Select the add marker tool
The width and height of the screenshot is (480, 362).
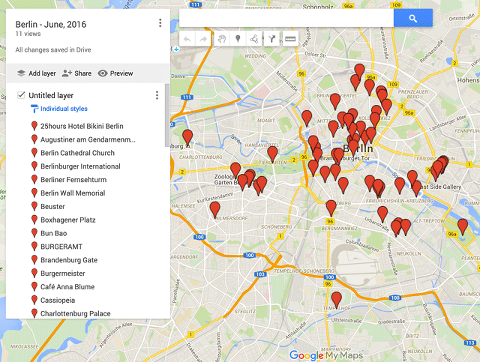point(238,39)
